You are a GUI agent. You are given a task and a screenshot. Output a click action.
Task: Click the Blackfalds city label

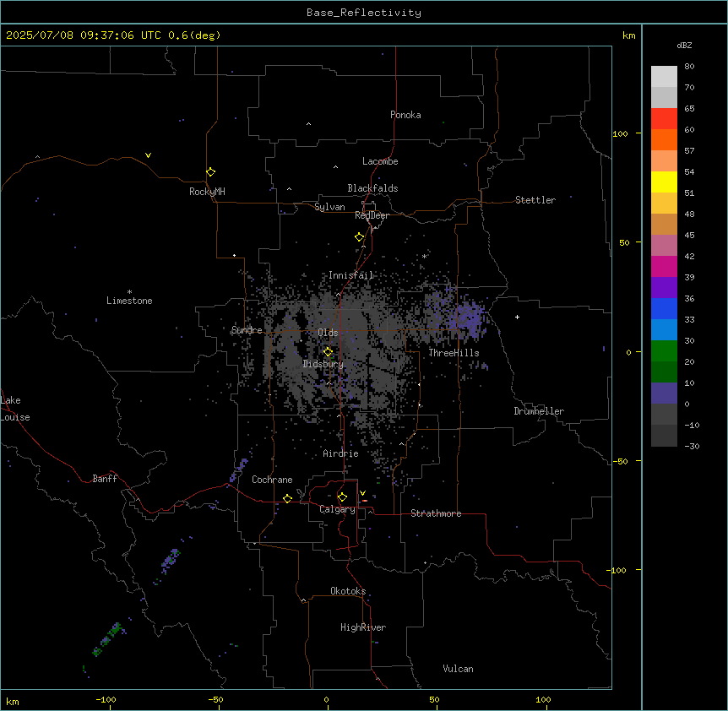click(x=372, y=188)
